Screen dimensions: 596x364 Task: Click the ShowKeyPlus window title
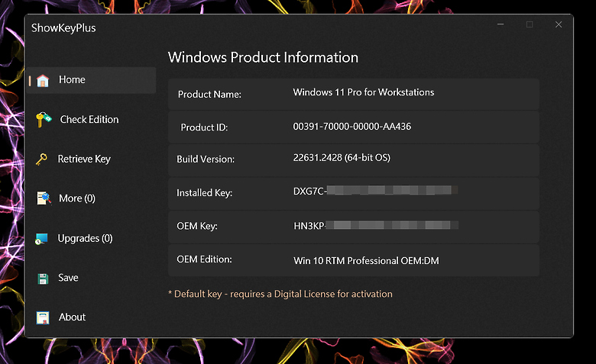63,27
